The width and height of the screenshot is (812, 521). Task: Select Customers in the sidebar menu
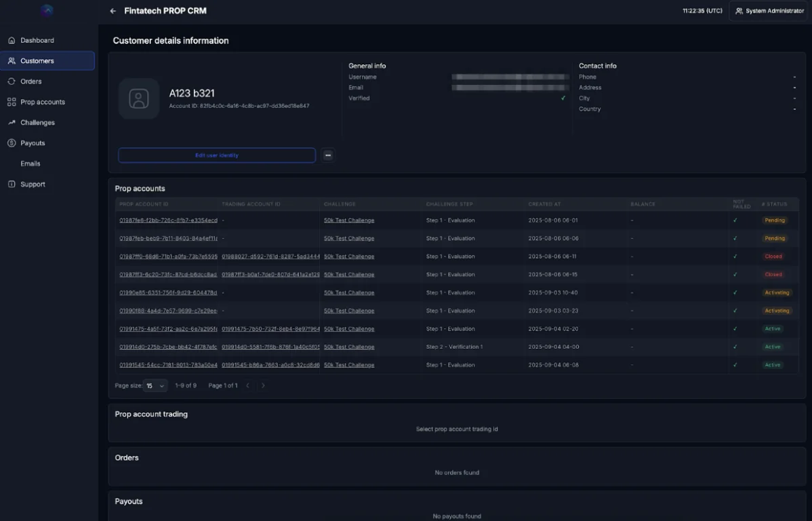47,61
